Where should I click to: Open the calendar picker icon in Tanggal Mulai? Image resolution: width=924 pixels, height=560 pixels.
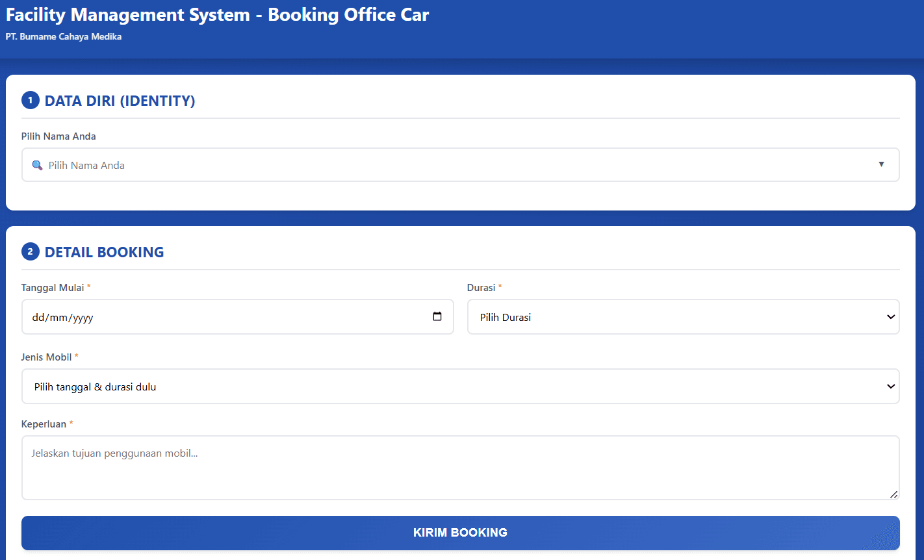coord(437,317)
